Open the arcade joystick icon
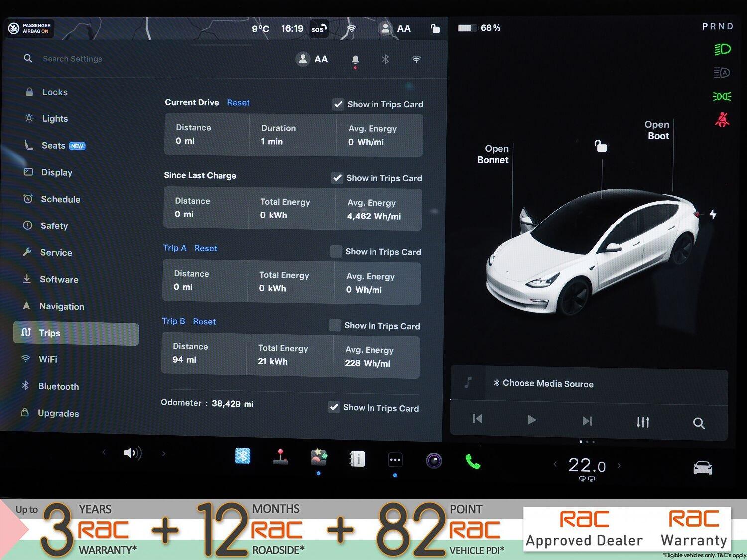 click(280, 457)
